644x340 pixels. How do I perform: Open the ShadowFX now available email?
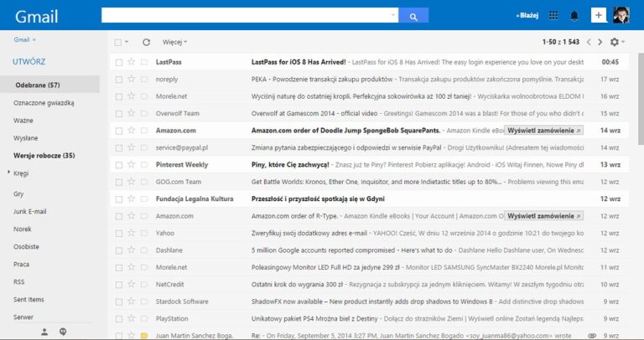pyautogui.click(x=371, y=301)
